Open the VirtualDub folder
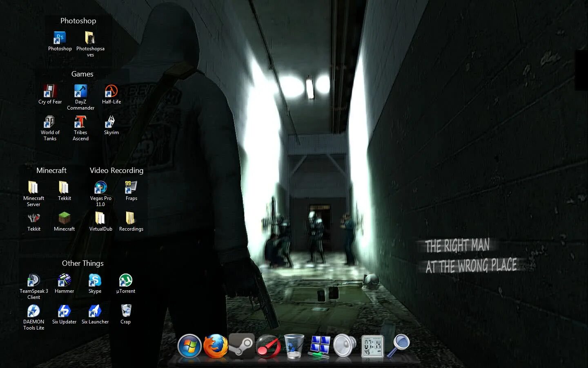This screenshot has width=588, height=368. (100, 218)
